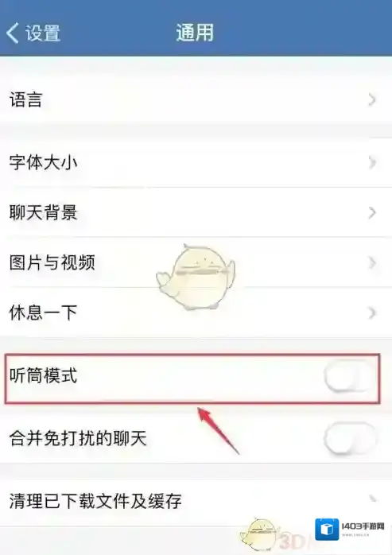Screen dimensions: 392x555
Task: Click chevron beside 清理已下载文件及缓存
Action: pyautogui.click(x=371, y=499)
